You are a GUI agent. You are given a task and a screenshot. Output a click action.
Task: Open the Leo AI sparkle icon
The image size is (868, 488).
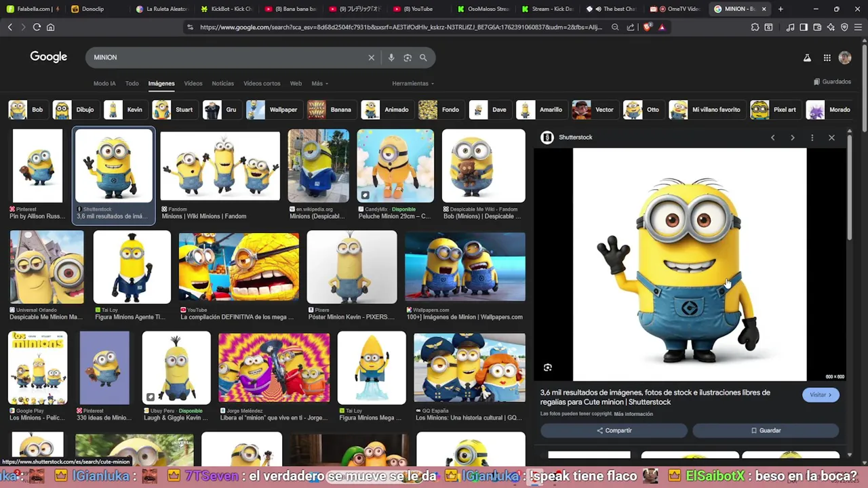click(831, 27)
